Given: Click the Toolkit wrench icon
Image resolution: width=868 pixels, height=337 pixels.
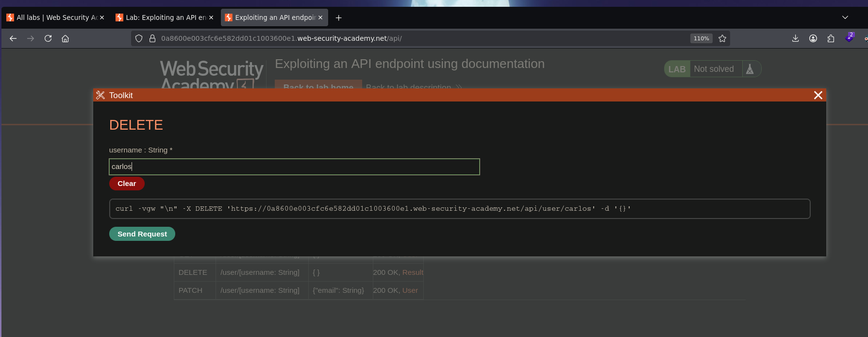Looking at the screenshot, I should [x=100, y=95].
